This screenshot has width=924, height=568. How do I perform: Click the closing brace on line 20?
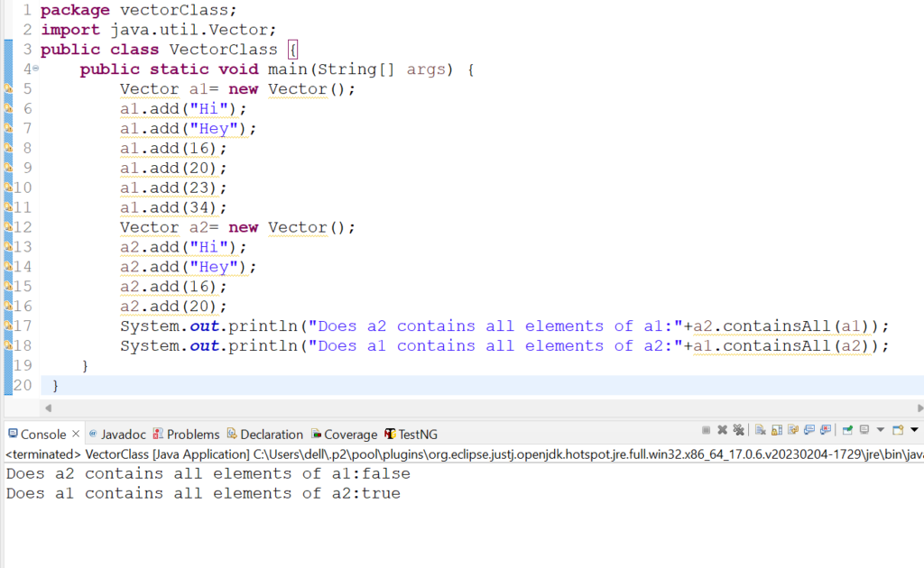pos(55,386)
